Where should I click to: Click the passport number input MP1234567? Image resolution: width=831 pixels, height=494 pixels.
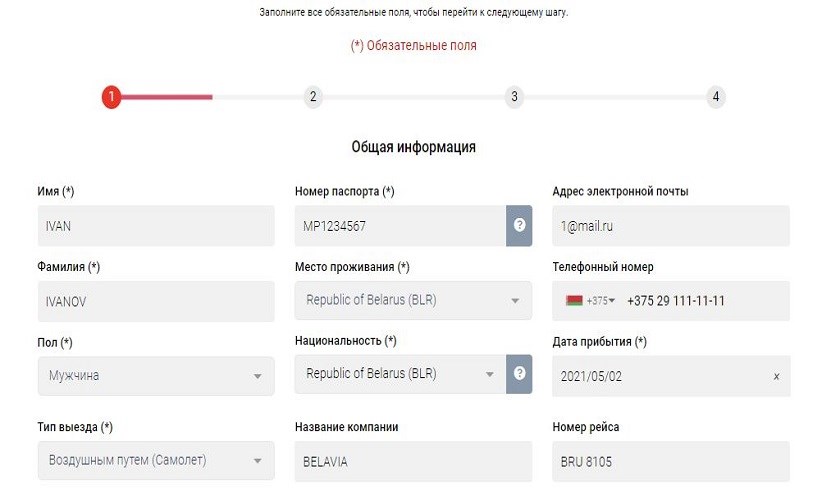point(400,226)
